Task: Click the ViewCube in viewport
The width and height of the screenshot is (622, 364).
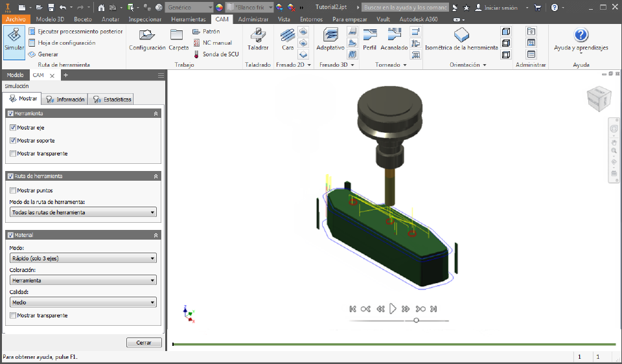Action: [599, 98]
